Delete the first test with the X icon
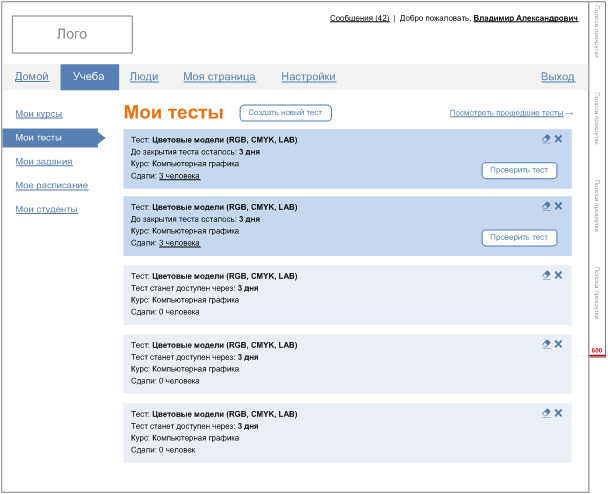The image size is (608, 494). pyautogui.click(x=558, y=139)
